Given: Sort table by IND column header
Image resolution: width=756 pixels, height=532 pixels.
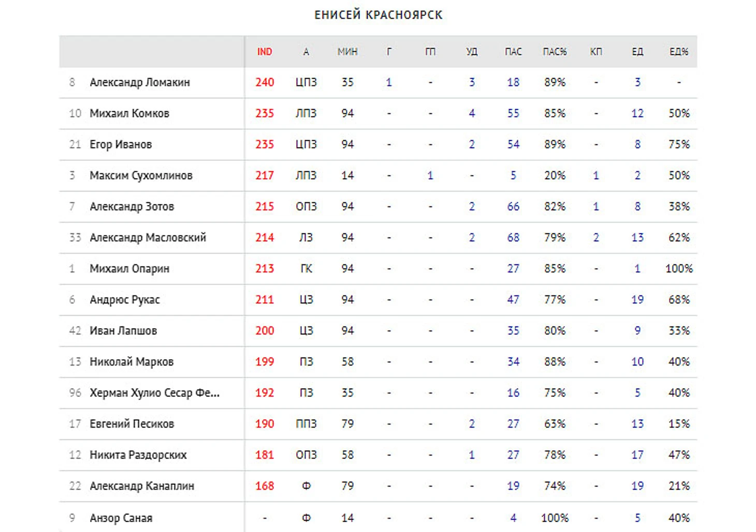Looking at the screenshot, I should pos(265,52).
